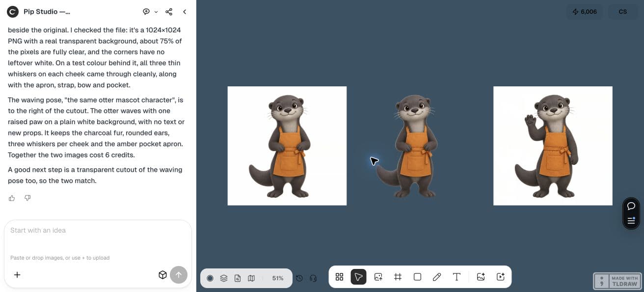Pick the Frame tool
This screenshot has width=644, height=292.
pos(398,277)
